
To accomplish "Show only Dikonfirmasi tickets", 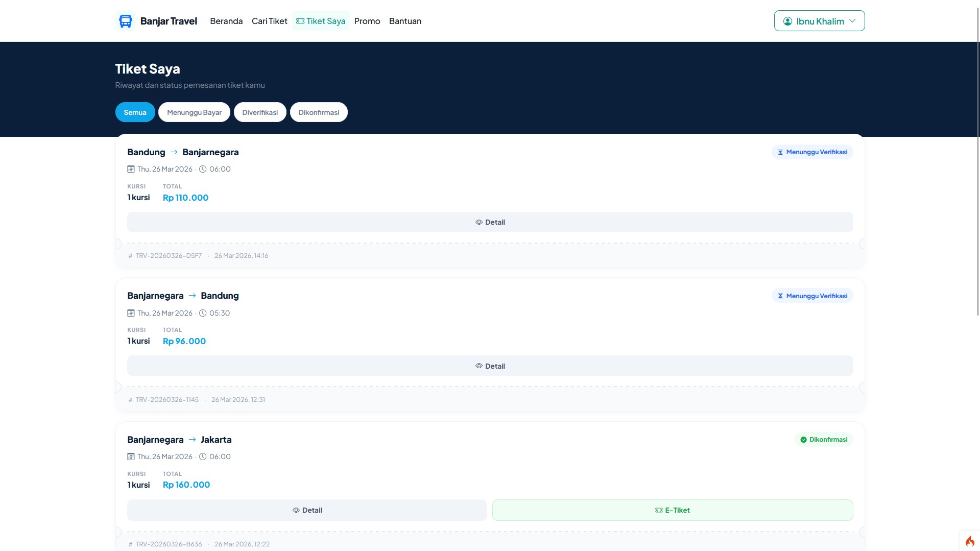I will pos(319,112).
